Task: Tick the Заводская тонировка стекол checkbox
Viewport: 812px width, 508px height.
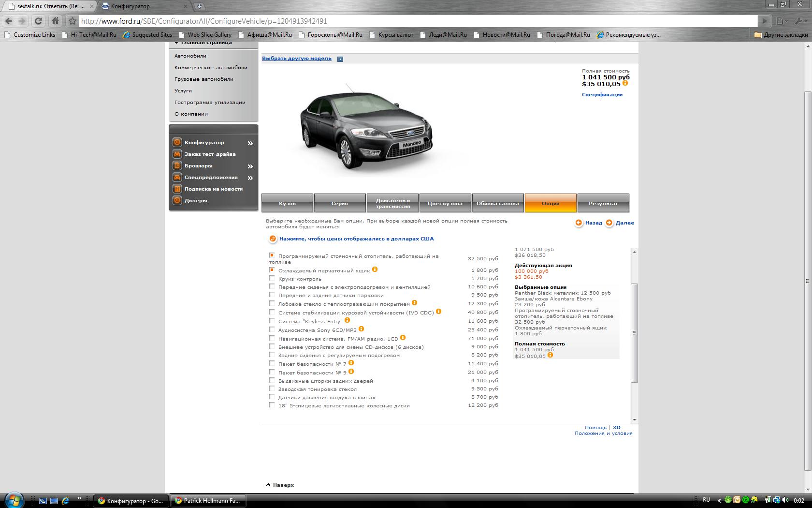Action: (x=272, y=388)
